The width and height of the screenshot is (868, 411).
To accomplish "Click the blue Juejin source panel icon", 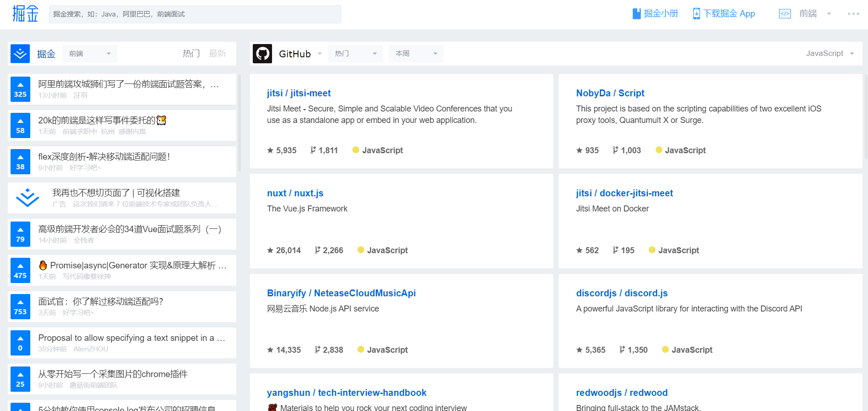I will 20,54.
